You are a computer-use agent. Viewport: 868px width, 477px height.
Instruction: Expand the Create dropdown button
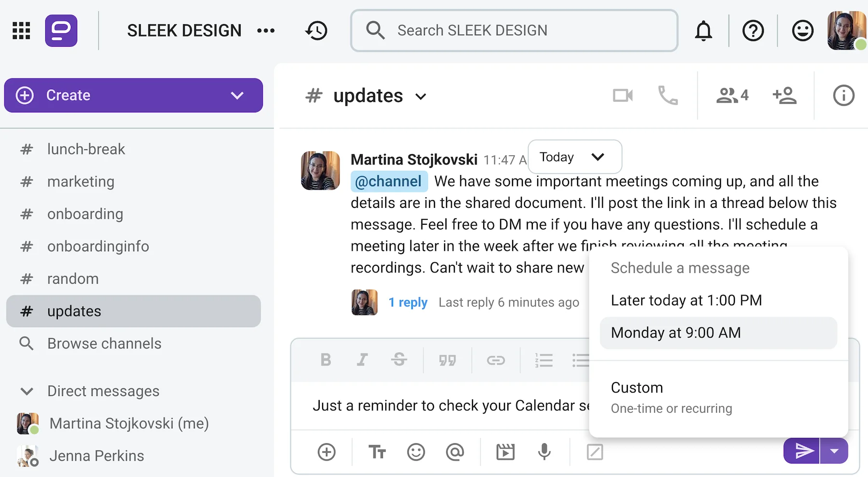coord(237,95)
